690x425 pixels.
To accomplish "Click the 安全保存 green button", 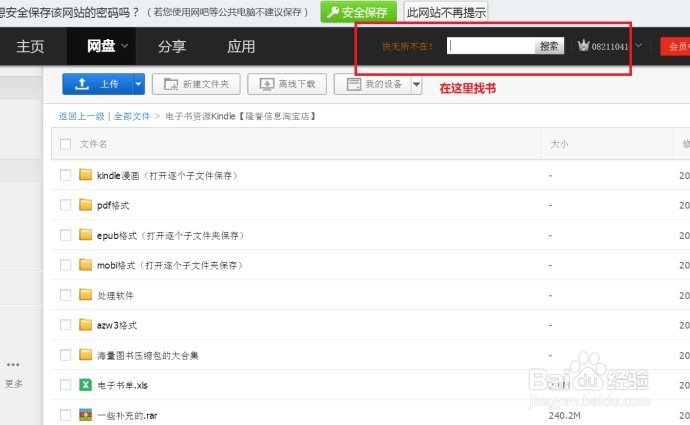I will point(358,12).
